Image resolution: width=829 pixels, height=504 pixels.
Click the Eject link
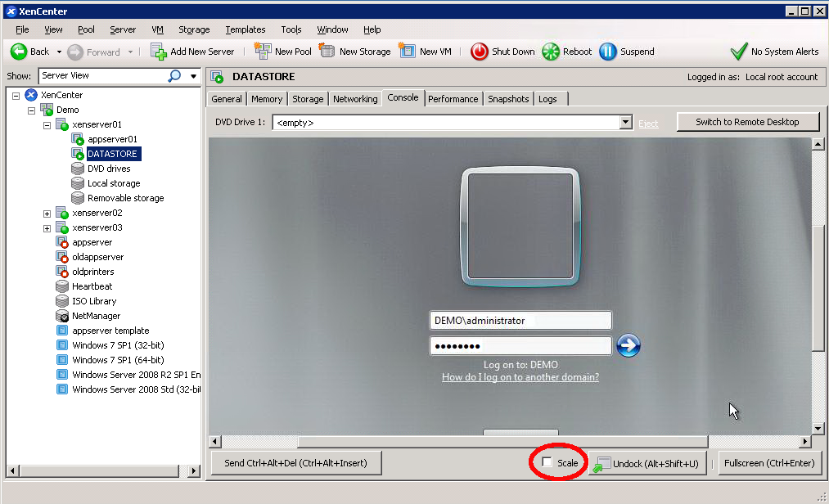648,124
